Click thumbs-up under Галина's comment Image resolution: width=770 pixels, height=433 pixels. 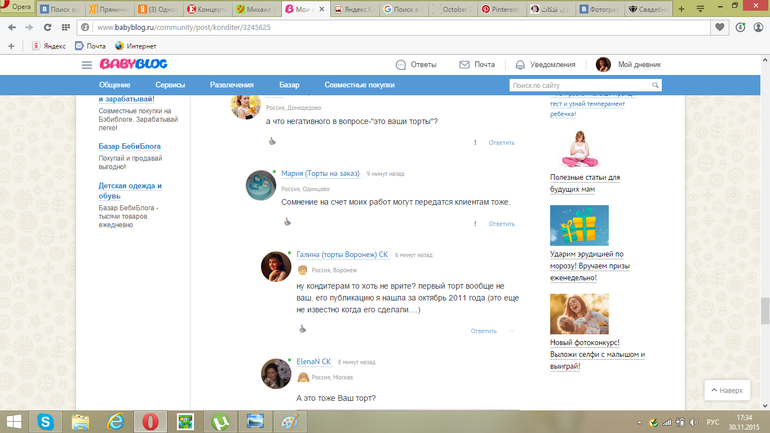[302, 329]
